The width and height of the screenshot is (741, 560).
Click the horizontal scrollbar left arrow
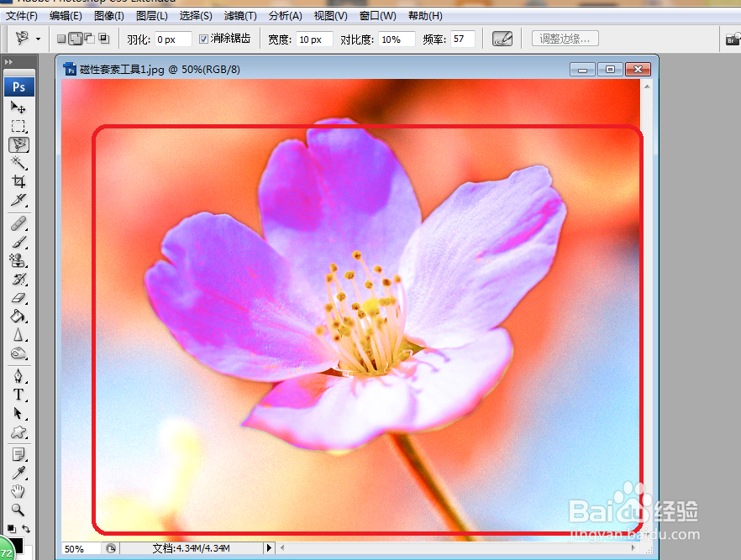tap(282, 547)
